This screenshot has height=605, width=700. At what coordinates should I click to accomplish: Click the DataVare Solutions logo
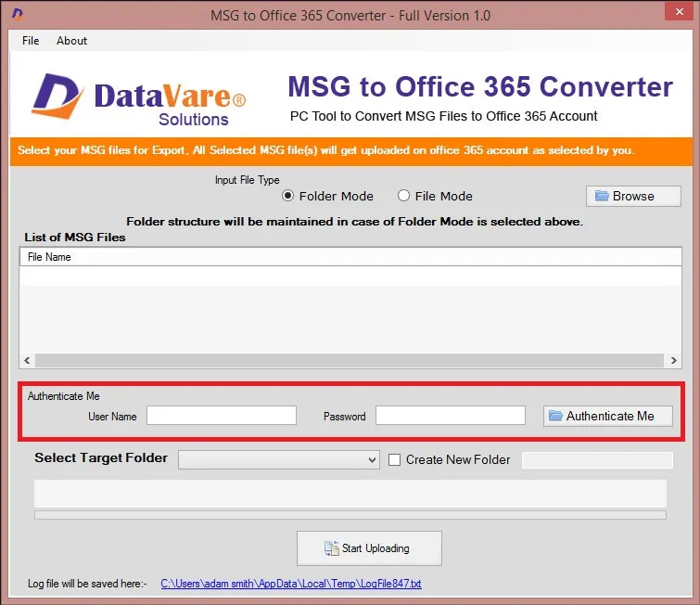[138, 99]
